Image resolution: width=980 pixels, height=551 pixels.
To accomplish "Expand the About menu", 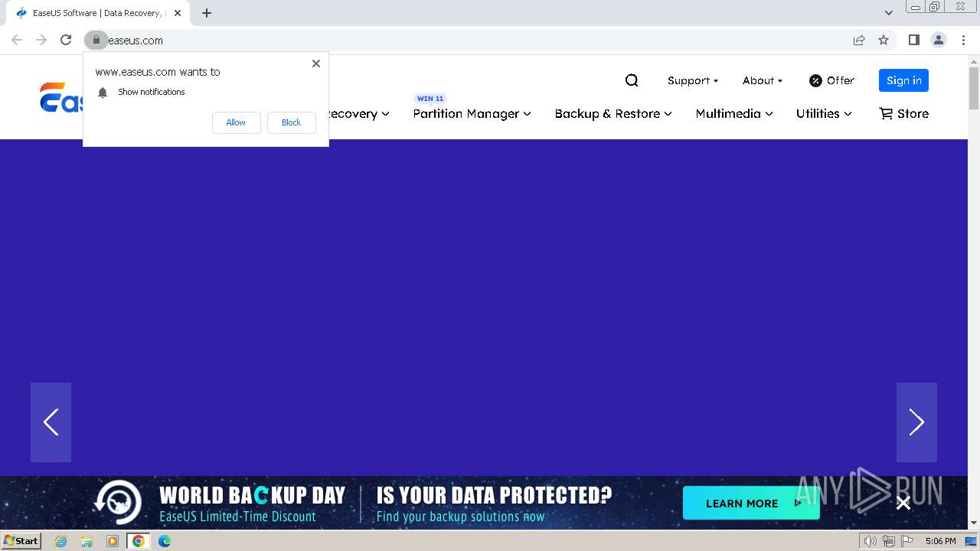I will coord(763,80).
